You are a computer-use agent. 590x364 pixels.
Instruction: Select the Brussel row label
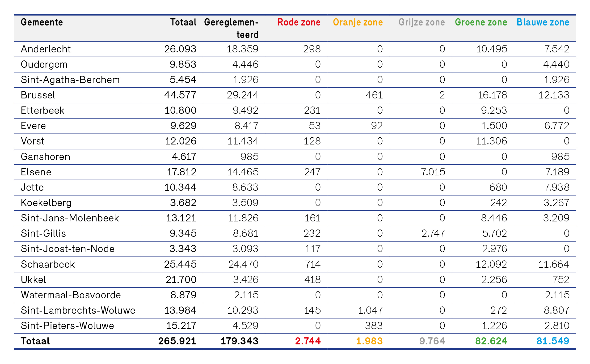[x=38, y=95]
